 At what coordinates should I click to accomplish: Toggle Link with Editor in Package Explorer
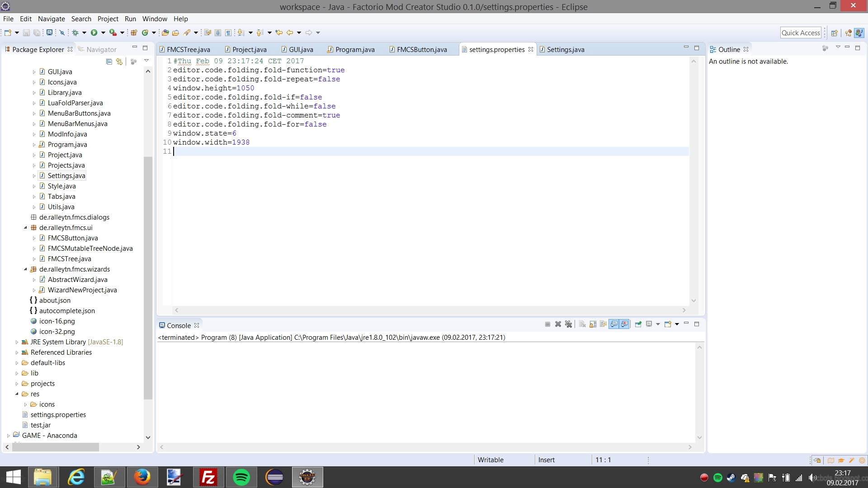pyautogui.click(x=119, y=61)
